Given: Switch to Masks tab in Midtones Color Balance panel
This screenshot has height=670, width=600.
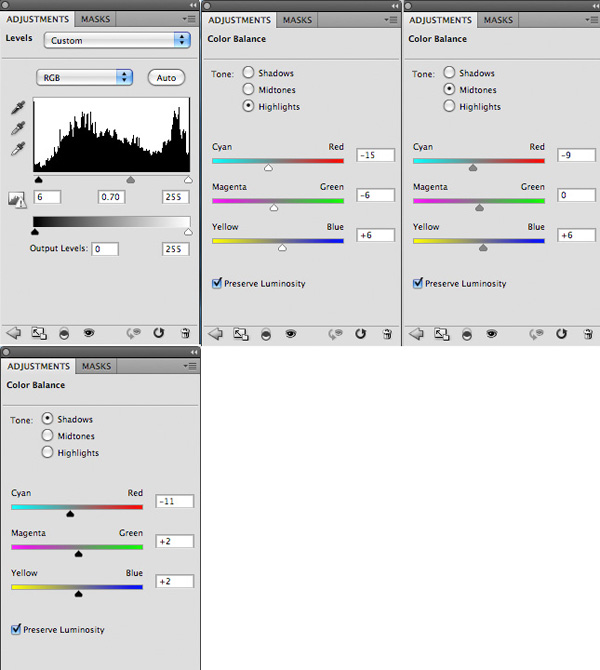Looking at the screenshot, I should pyautogui.click(x=498, y=20).
